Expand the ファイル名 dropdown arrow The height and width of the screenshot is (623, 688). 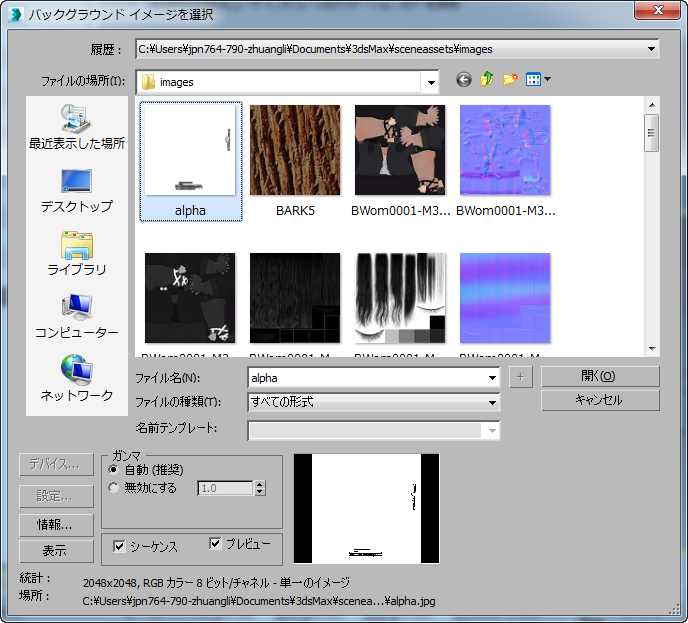pos(492,378)
